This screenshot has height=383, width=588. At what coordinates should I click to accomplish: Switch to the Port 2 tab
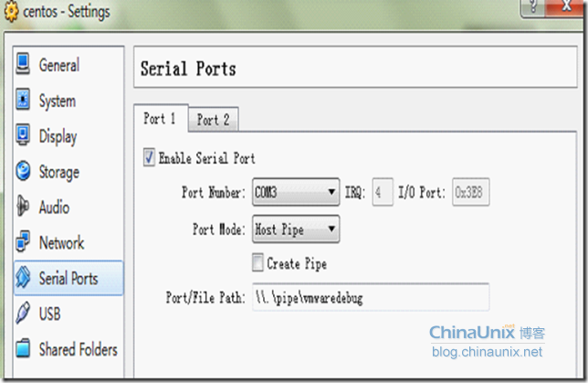213,120
